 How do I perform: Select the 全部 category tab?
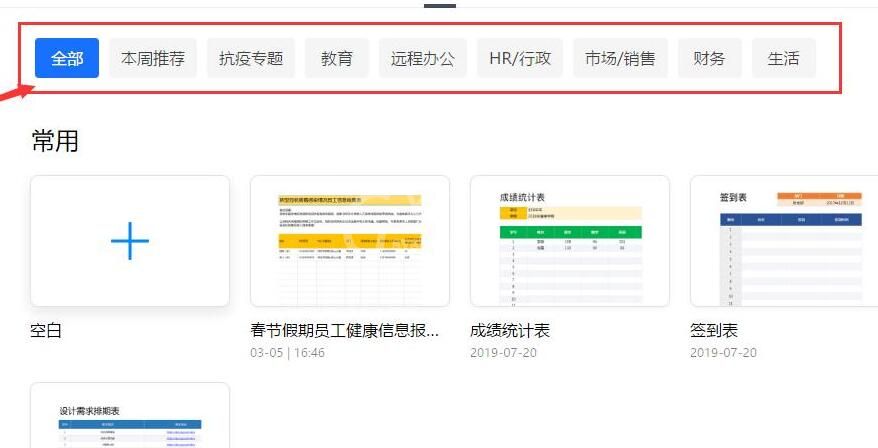[67, 58]
